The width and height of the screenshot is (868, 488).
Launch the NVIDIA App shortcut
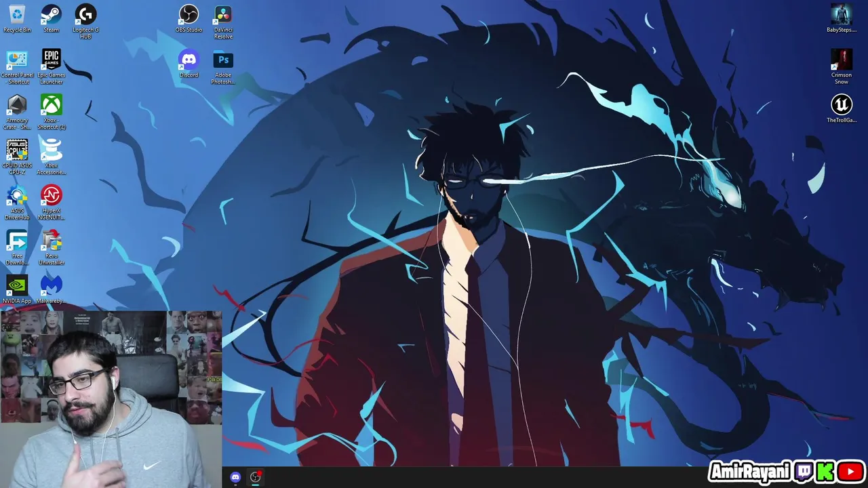click(17, 289)
